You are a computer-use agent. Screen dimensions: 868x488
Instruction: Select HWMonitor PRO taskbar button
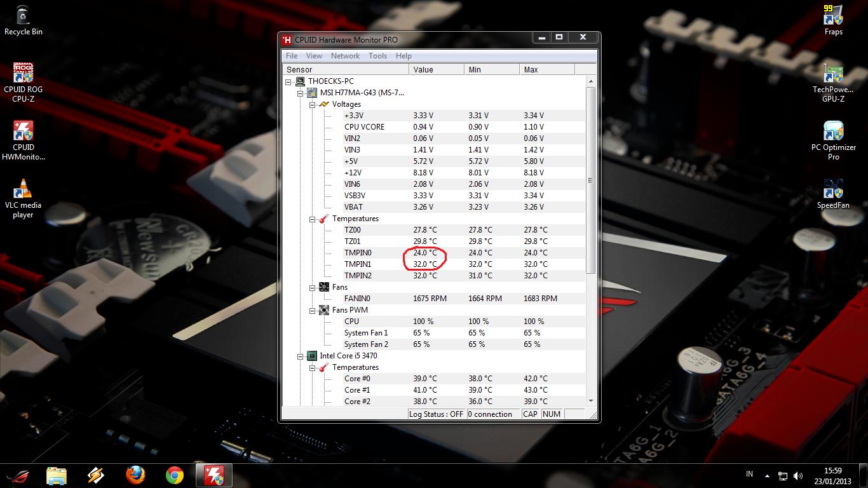[x=214, y=475]
